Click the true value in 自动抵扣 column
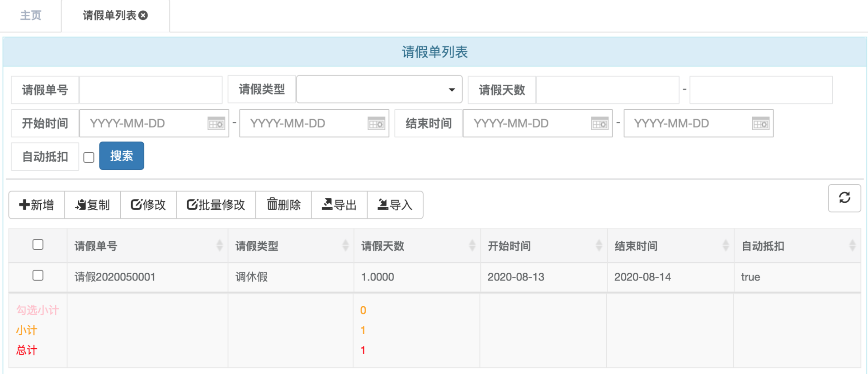868x374 pixels. pos(750,277)
